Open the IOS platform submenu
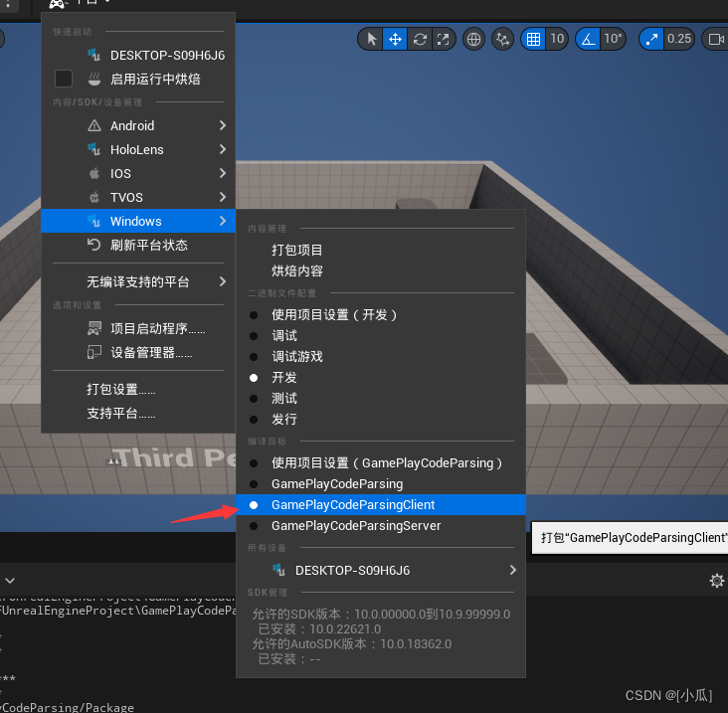The width and height of the screenshot is (728, 713). [x=138, y=174]
